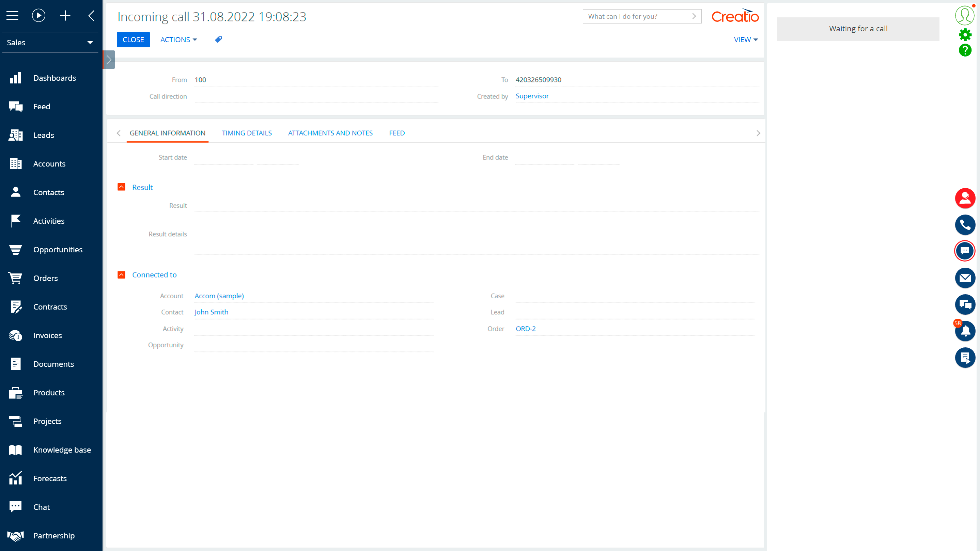Click the command line search field
This screenshot has width=980, height=551.
coord(637,16)
